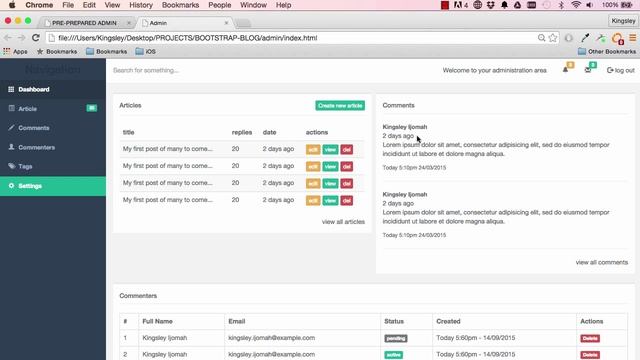Click the Kingsley profile button
This screenshot has width=640, height=360.
(623, 21)
